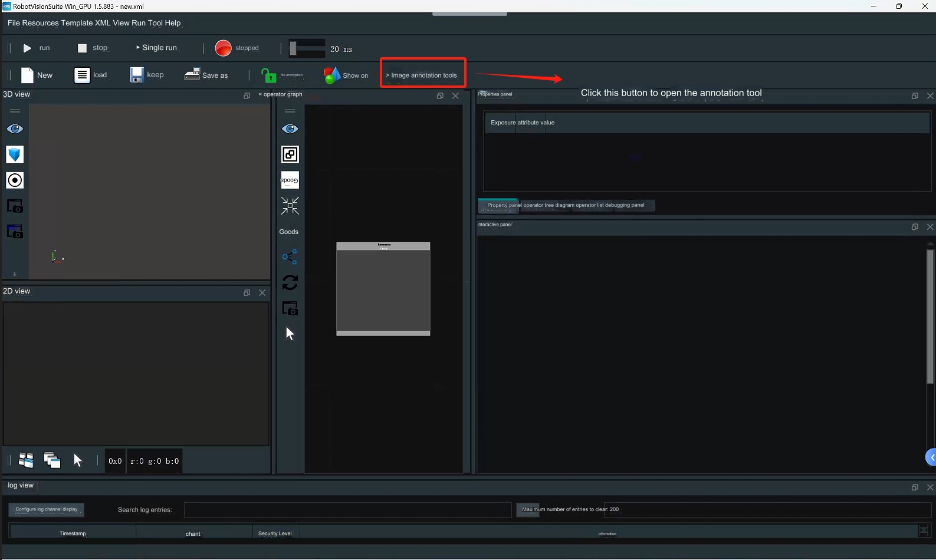Click Save as in toolbar
Screen dimensions: 936x560
(206, 75)
